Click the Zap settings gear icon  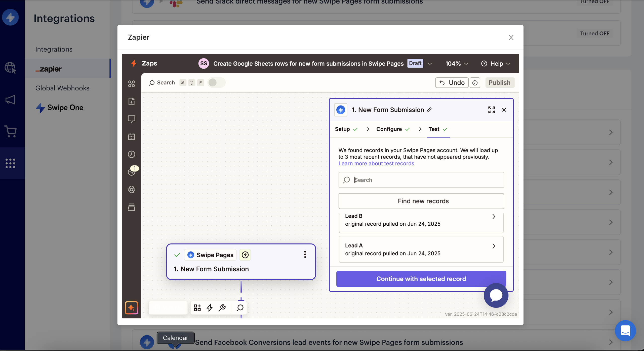[131, 189]
